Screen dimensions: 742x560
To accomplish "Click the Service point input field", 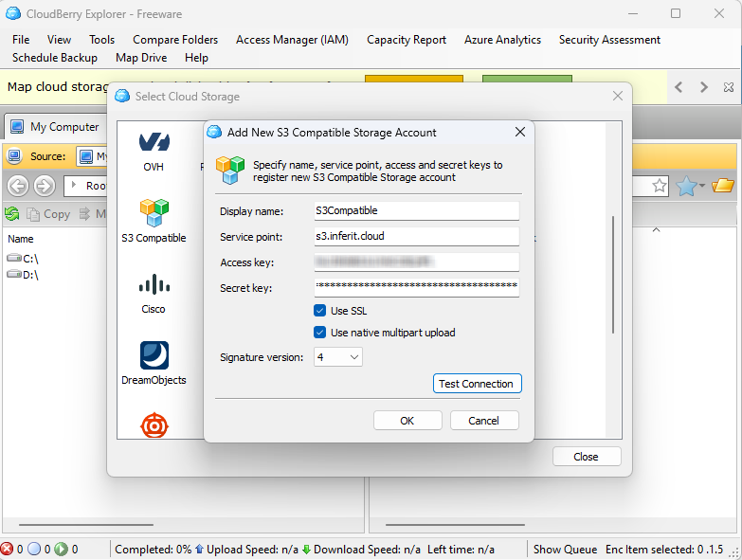I will pyautogui.click(x=416, y=236).
